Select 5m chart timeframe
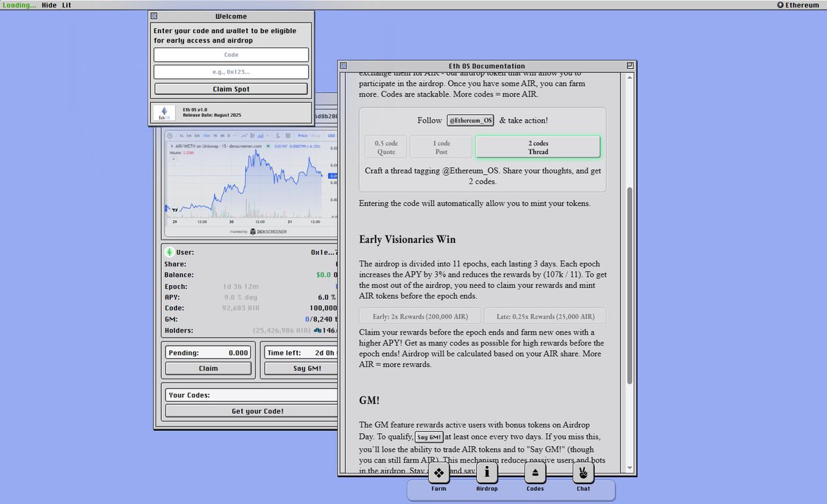 [197, 136]
